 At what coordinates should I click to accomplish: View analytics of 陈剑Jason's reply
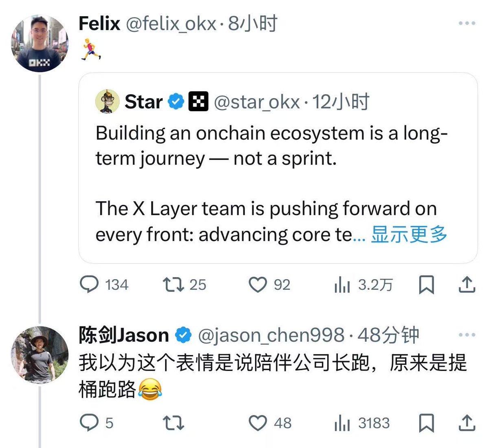(342, 423)
